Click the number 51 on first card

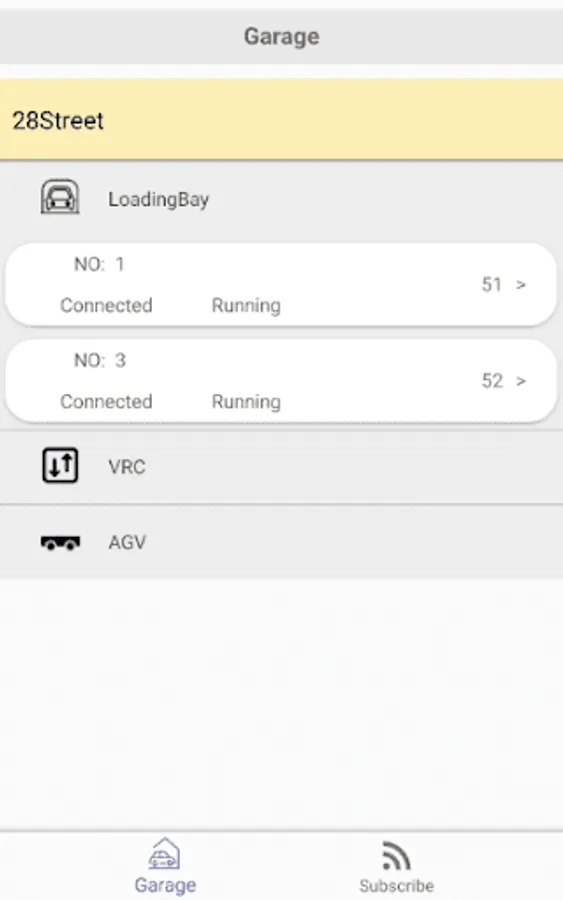491,285
